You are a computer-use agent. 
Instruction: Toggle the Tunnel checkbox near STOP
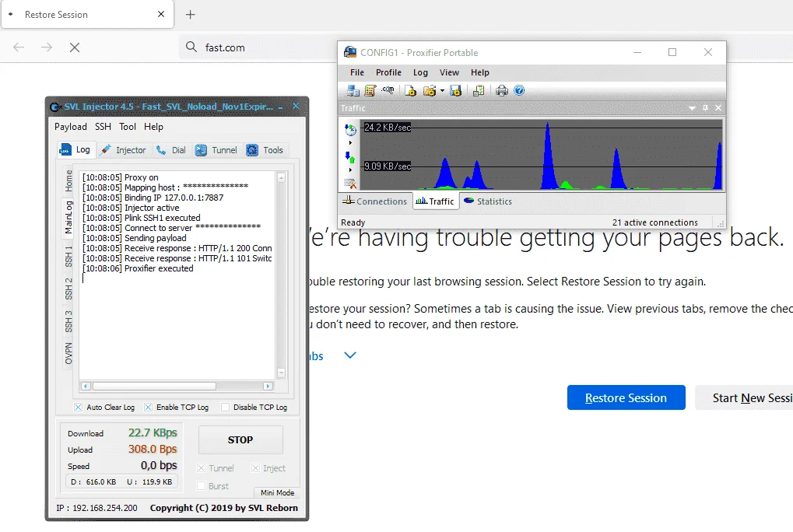202,468
